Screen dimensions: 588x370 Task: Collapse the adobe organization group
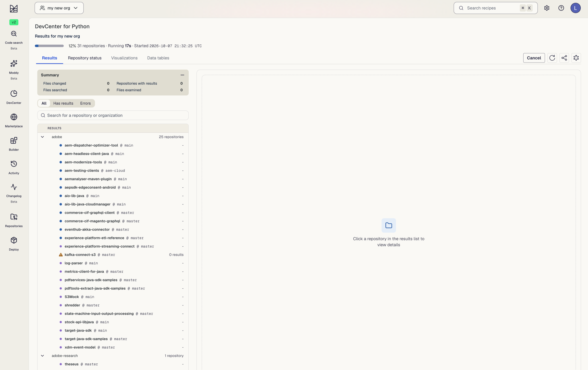[42, 137]
